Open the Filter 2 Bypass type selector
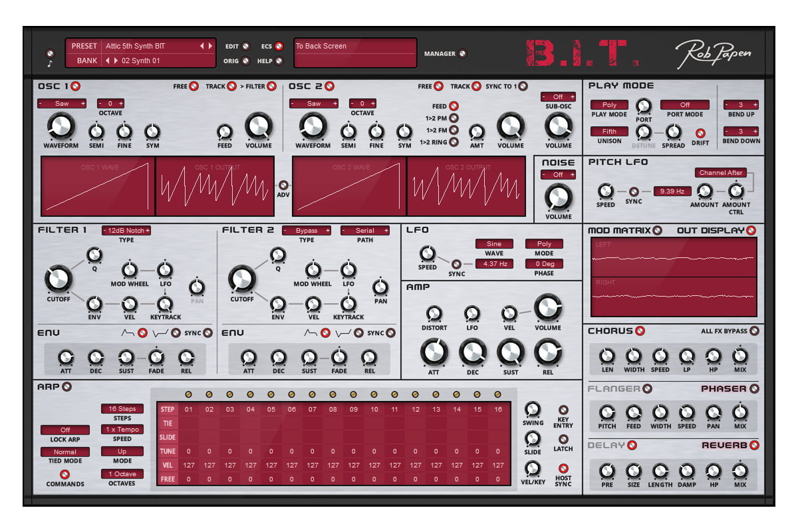This screenshot has width=798, height=532. click(306, 231)
